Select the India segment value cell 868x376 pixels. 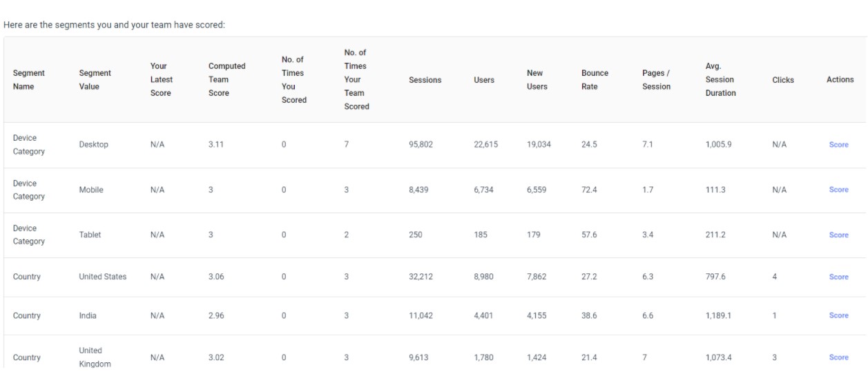click(x=87, y=316)
